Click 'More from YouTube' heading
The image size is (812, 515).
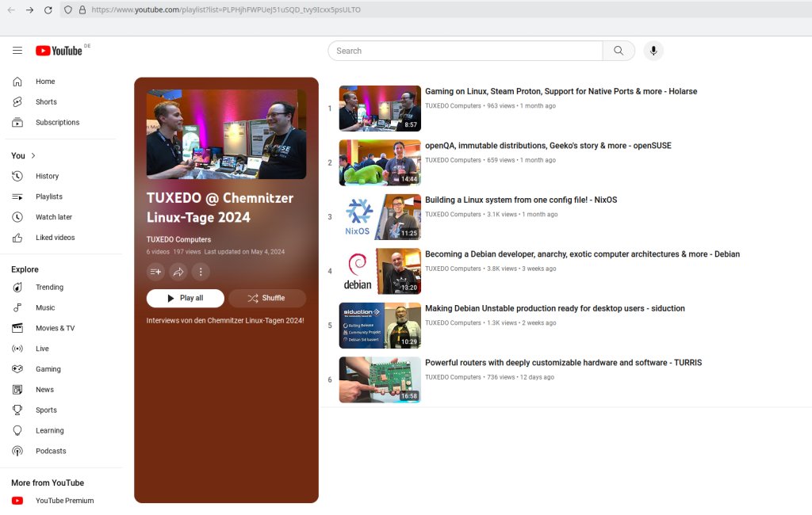(x=48, y=483)
